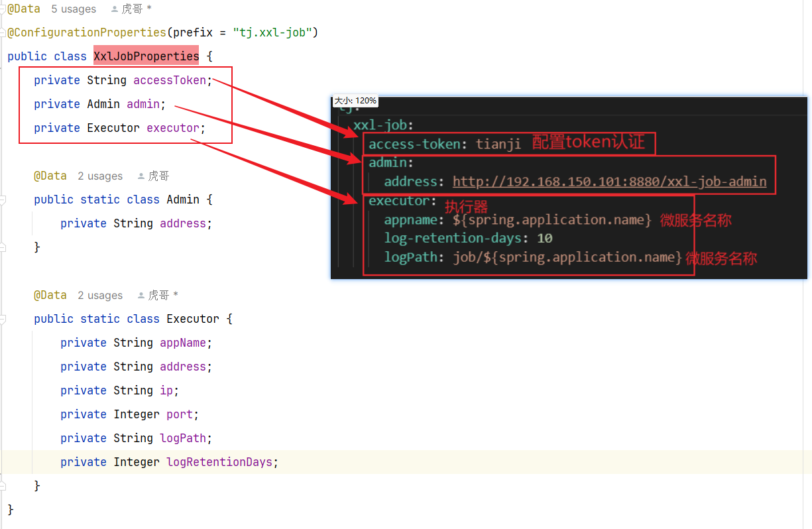812x529 pixels.
Task: Click the highlighted XxlJobProperties class name
Action: 146,56
